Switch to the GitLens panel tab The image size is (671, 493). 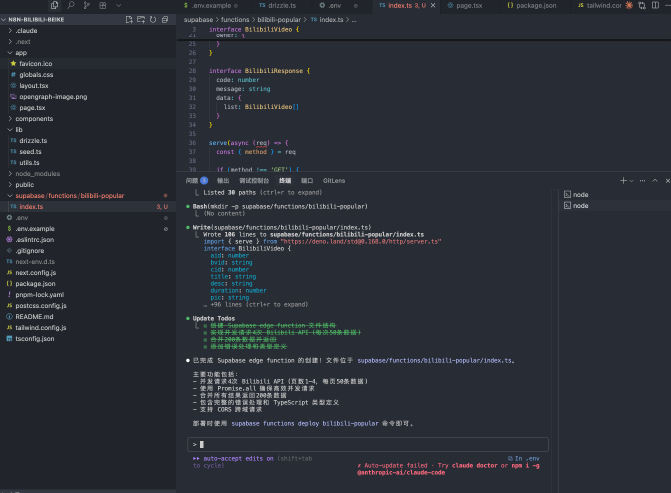pos(334,180)
